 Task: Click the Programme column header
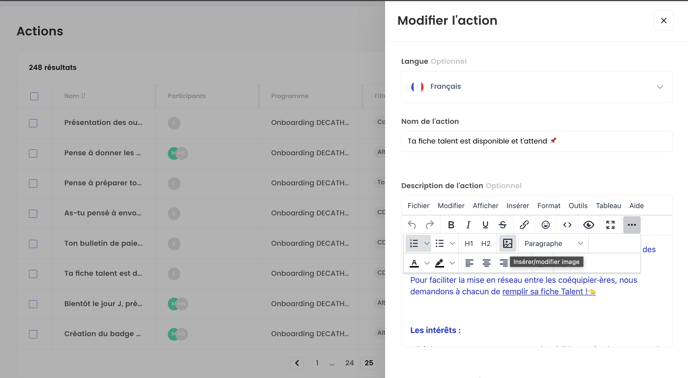point(290,96)
